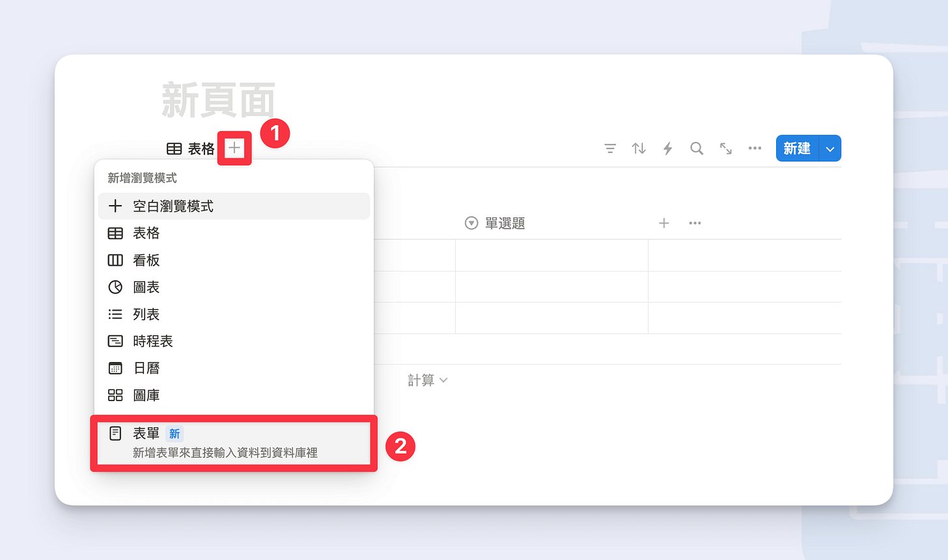
Task: Click the plus icon to add a view
Action: point(234,148)
